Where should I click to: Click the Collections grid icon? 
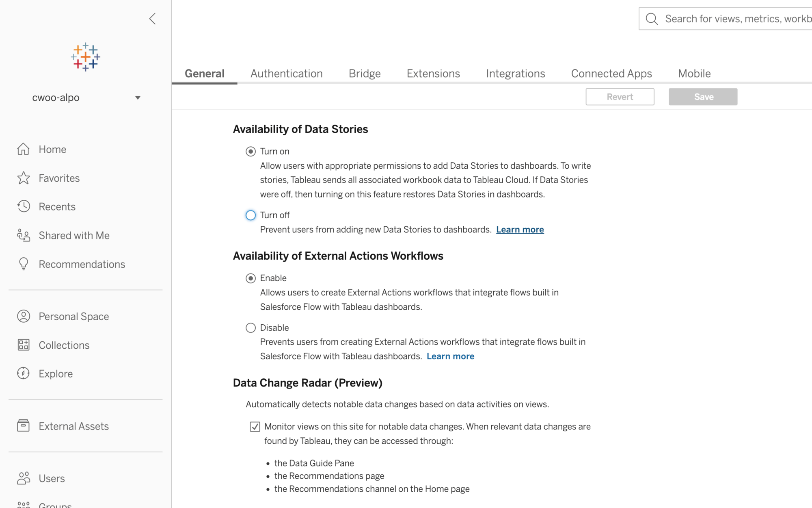pyautogui.click(x=24, y=345)
